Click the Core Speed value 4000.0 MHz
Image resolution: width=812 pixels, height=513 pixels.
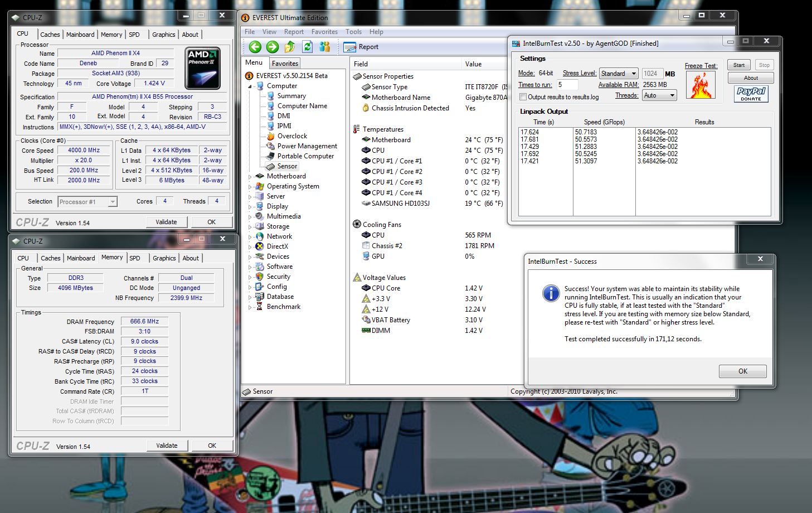[x=84, y=151]
